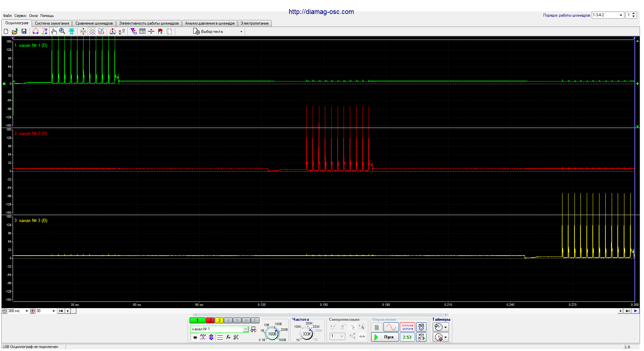Open the Файл menu

pyautogui.click(x=7, y=16)
